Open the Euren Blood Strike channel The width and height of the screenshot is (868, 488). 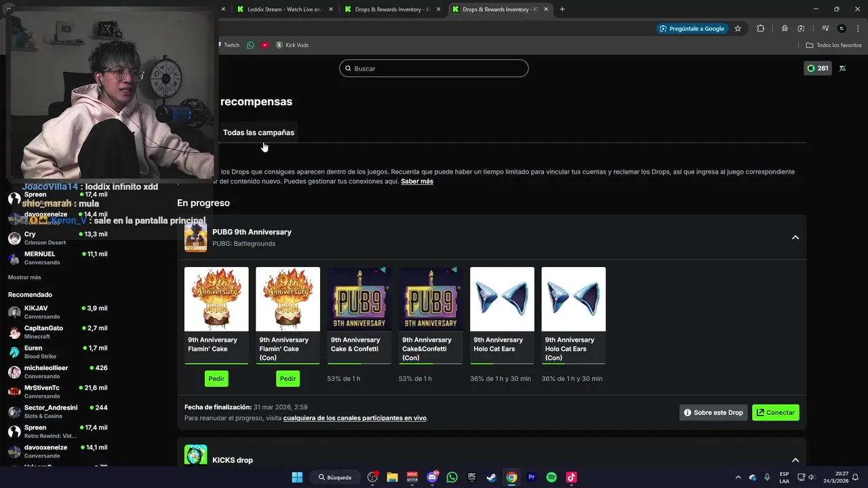coord(58,352)
